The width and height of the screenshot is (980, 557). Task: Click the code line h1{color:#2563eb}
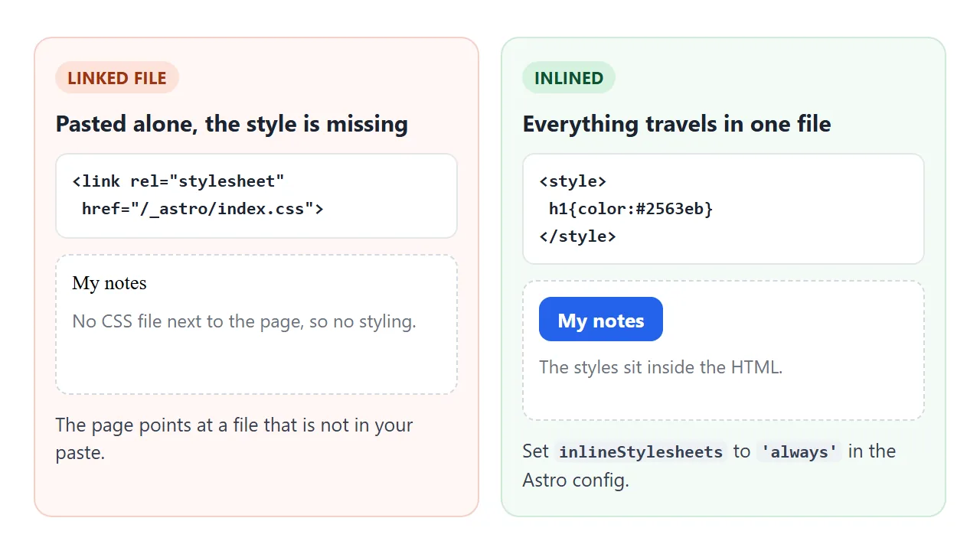tap(631, 208)
